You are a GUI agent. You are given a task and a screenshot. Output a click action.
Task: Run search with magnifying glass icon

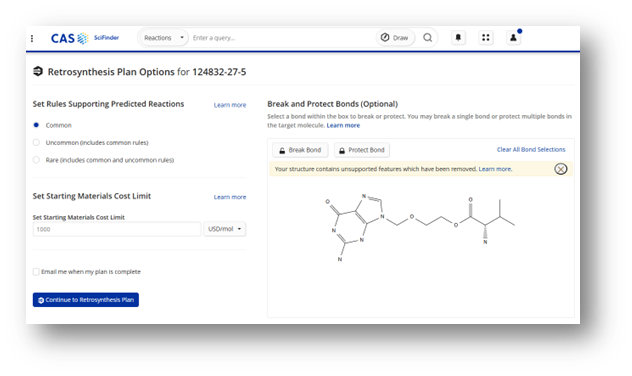click(x=428, y=37)
